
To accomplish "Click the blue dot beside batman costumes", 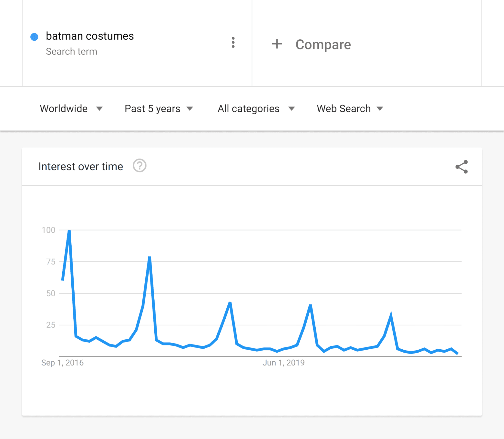I will tap(34, 37).
